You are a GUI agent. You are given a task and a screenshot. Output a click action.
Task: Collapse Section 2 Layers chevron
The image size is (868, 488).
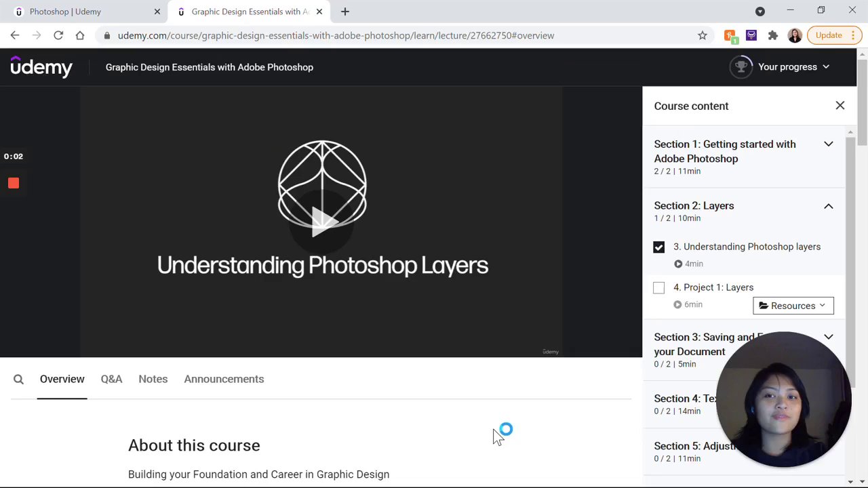tap(828, 206)
